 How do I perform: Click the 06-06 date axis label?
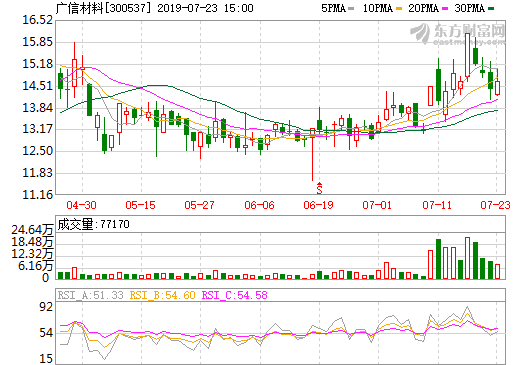[259, 205]
